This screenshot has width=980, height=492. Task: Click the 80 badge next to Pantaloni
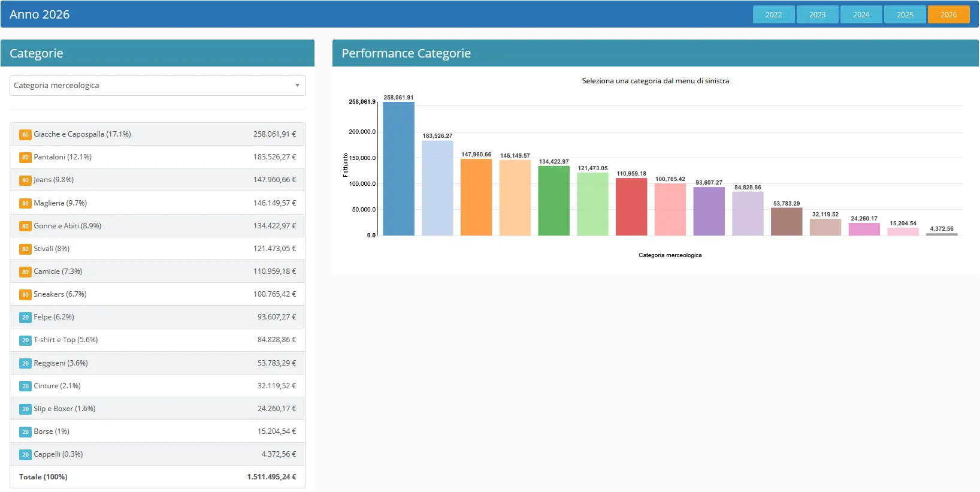pos(25,158)
